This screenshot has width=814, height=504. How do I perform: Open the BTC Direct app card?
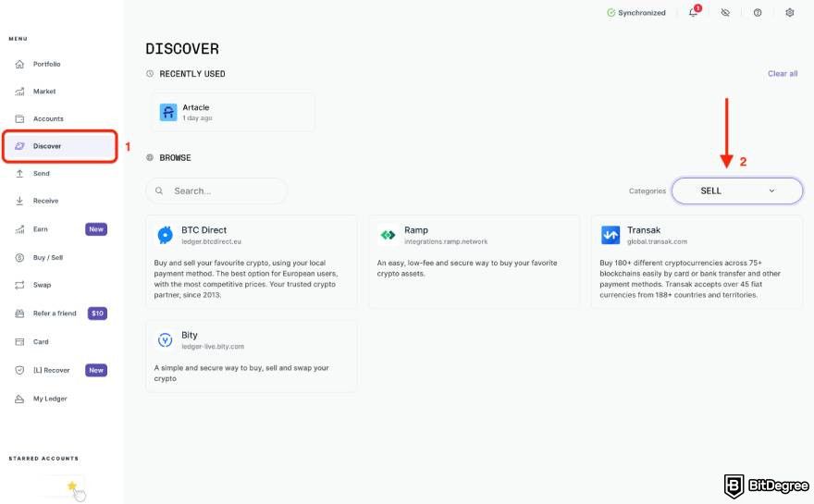(x=252, y=262)
